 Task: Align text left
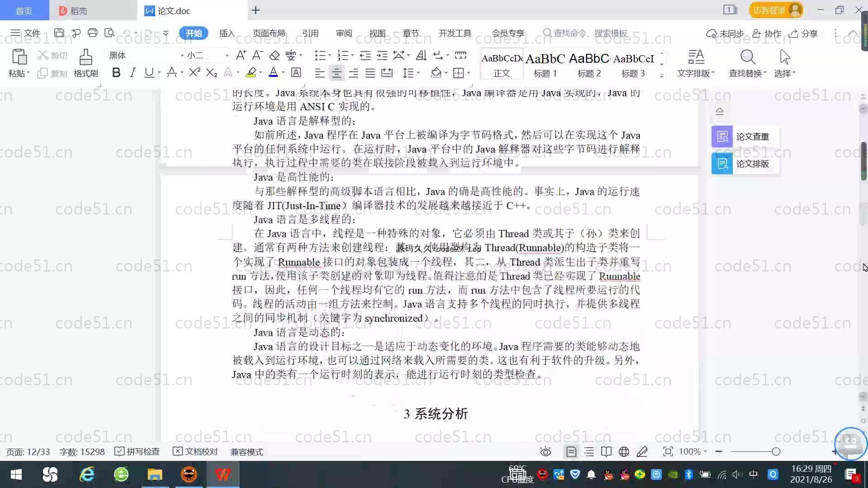click(320, 73)
